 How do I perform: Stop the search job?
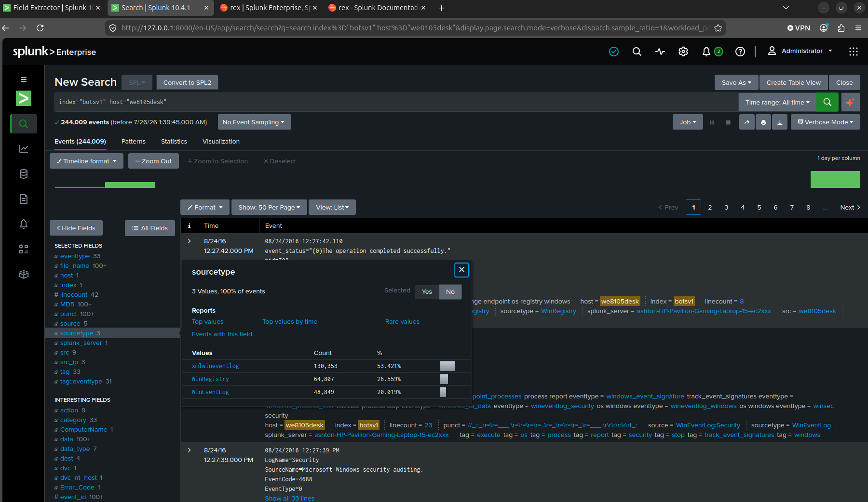coord(728,122)
